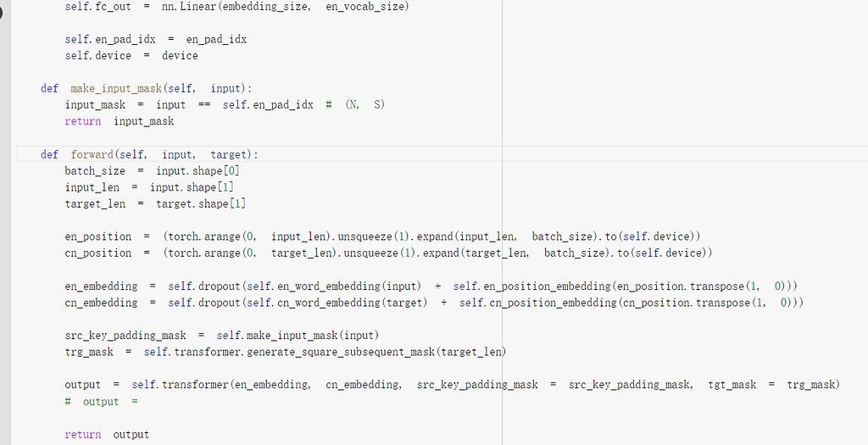Image resolution: width=868 pixels, height=445 pixels.
Task: Click the "# (N, S)" comment
Action: (x=355, y=104)
